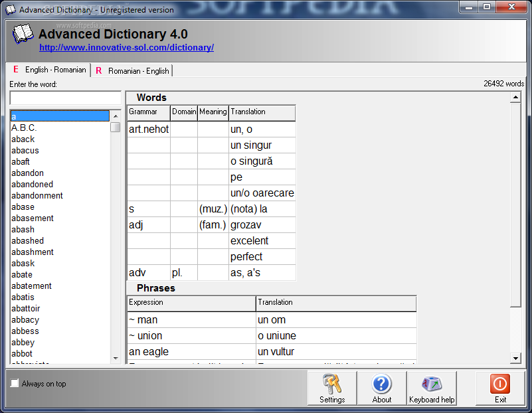
Task: Select the word 'a' in list
Action: [60, 116]
